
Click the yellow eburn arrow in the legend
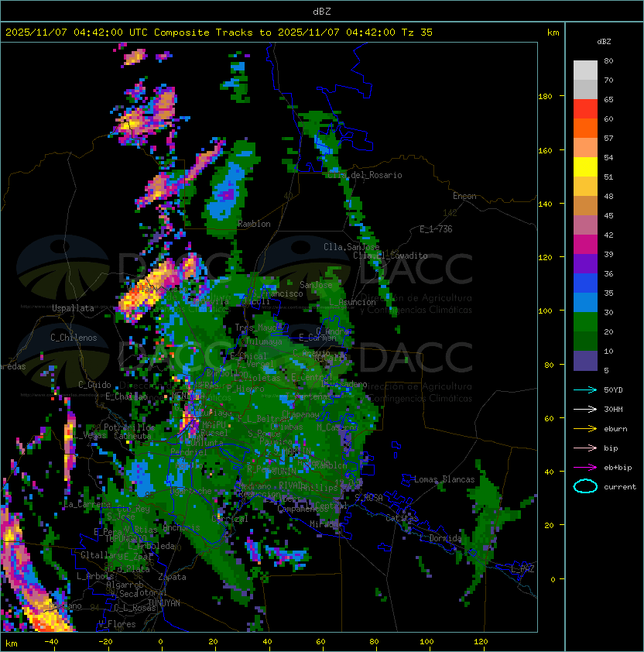click(x=585, y=428)
